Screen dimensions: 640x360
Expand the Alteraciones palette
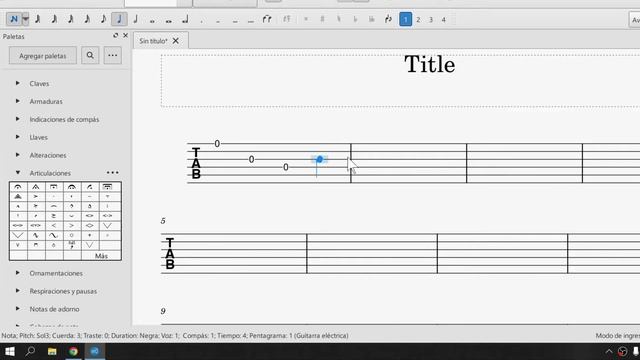pyautogui.click(x=18, y=155)
